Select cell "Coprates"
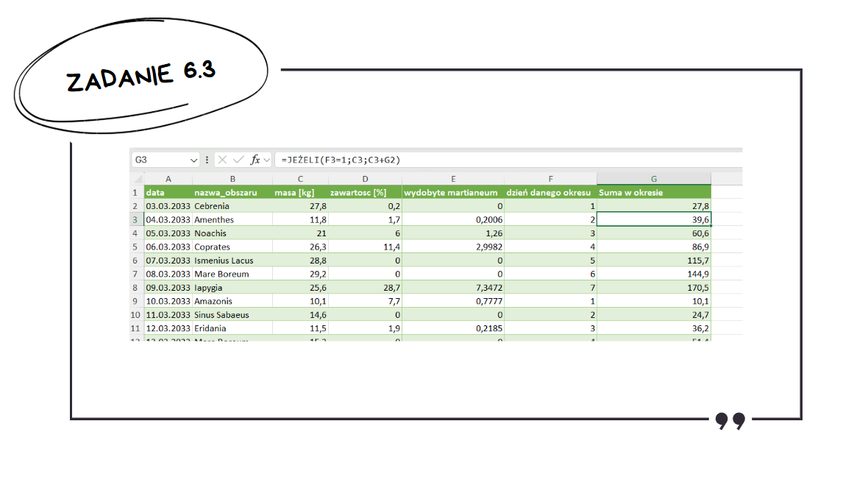Viewport: 868px width, 488px height. point(232,247)
